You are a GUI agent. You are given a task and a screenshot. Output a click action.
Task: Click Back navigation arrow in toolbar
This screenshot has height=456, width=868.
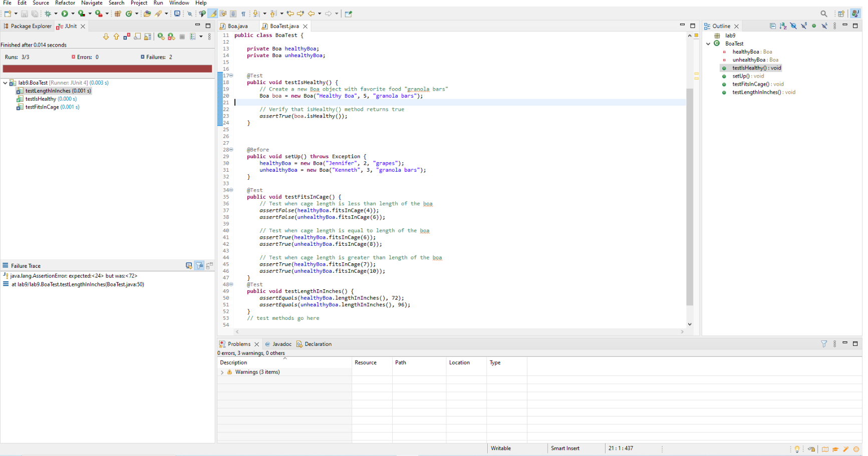click(x=311, y=14)
